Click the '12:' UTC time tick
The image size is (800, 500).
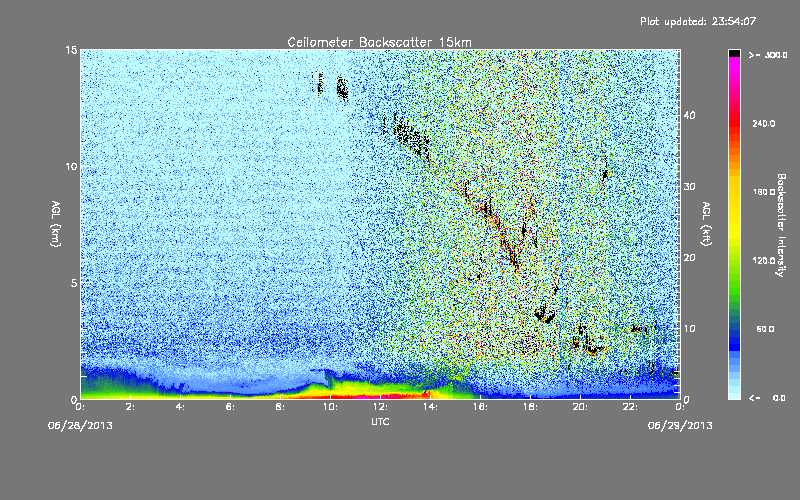point(380,407)
